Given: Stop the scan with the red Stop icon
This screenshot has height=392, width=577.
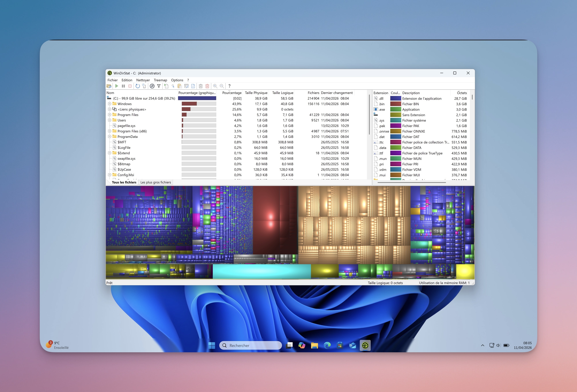Looking at the screenshot, I should (x=130, y=86).
